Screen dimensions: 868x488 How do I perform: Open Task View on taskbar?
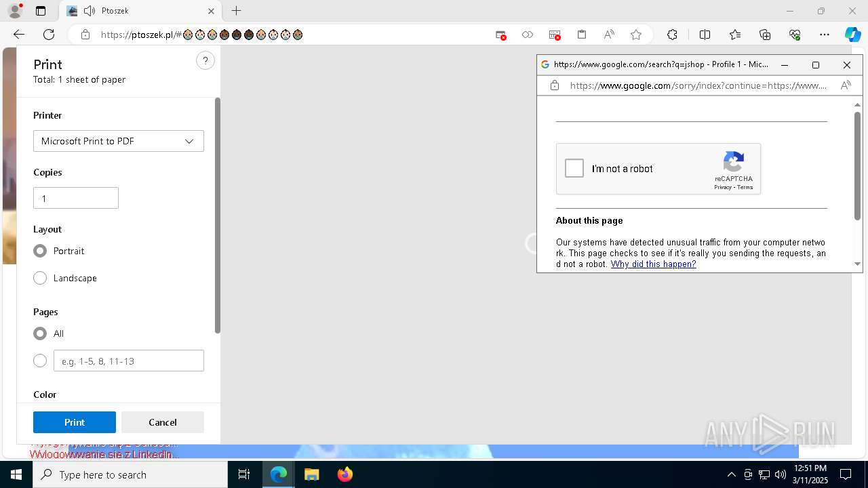[x=244, y=474]
